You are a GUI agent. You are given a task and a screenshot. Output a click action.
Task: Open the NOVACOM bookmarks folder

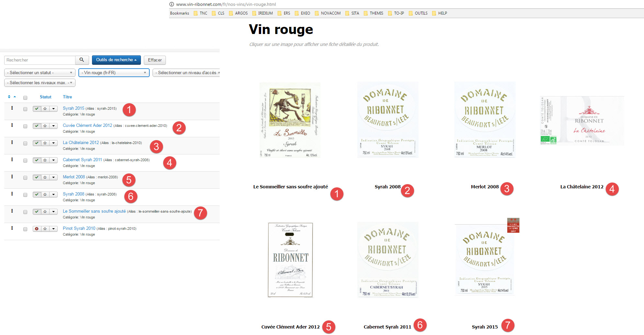click(x=328, y=13)
